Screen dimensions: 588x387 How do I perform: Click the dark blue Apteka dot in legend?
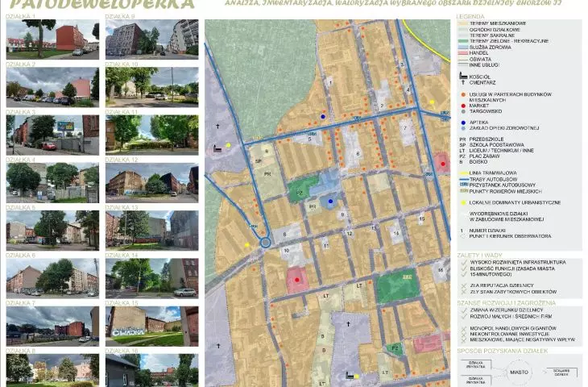pos(463,123)
